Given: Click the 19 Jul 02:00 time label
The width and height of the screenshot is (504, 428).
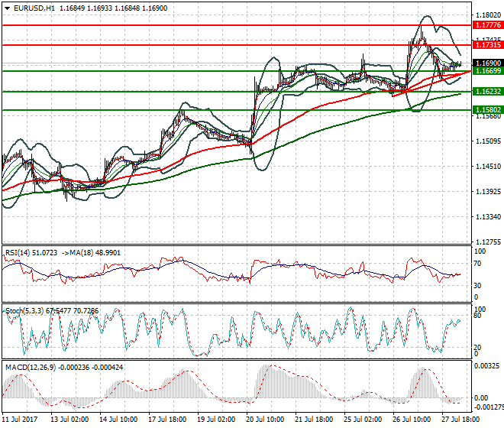Looking at the screenshot, I should tap(216, 420).
